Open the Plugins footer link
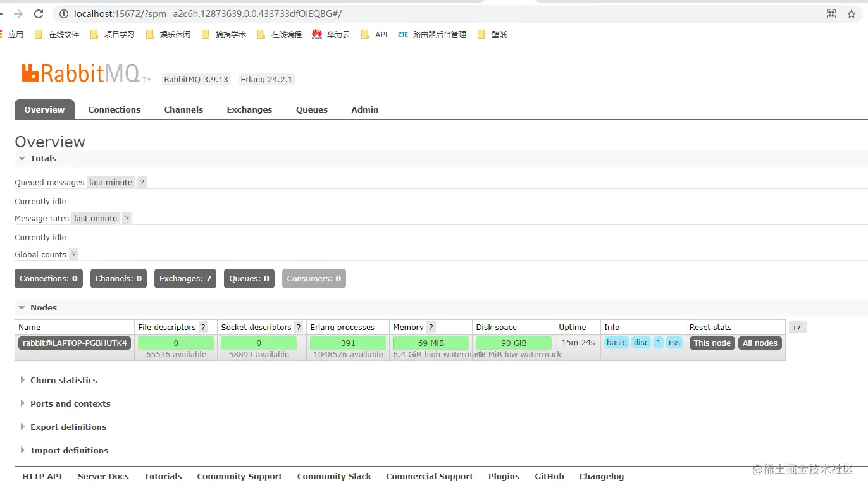 (x=504, y=476)
